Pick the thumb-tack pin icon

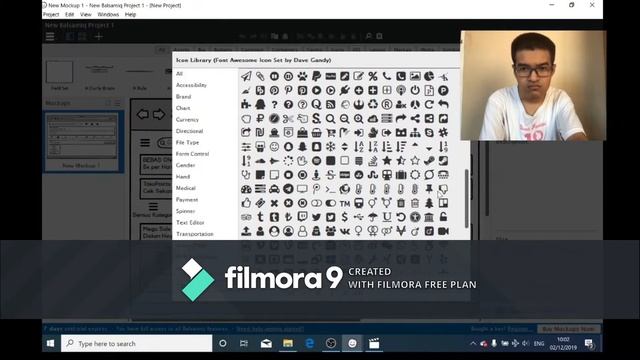click(429, 189)
